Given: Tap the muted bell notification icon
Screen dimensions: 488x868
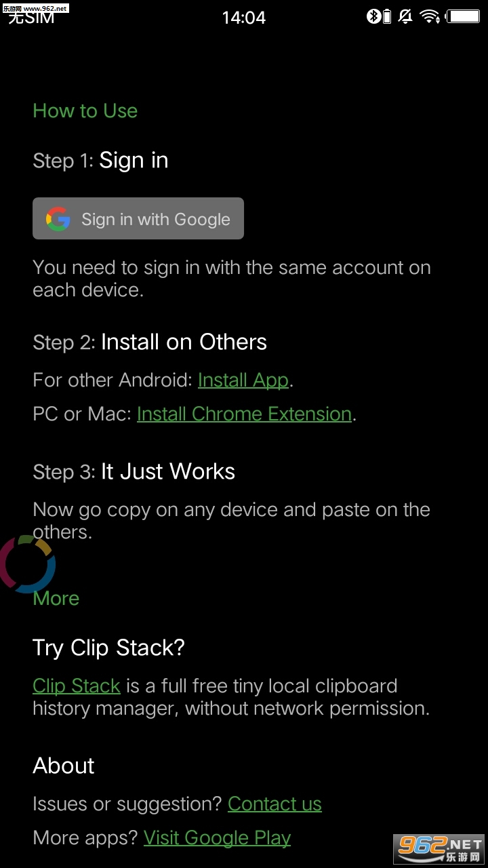Looking at the screenshot, I should pyautogui.click(x=406, y=16).
